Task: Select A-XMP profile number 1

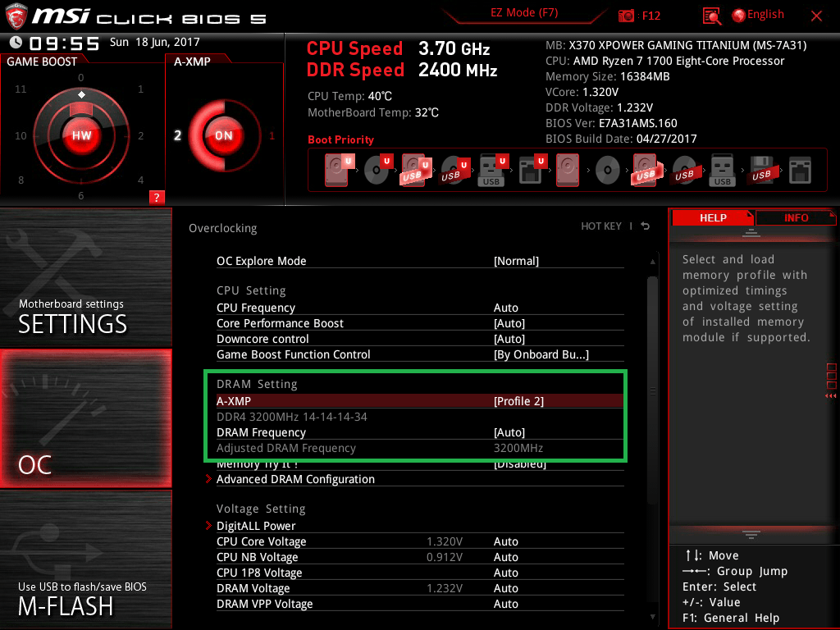Action: tap(272, 135)
